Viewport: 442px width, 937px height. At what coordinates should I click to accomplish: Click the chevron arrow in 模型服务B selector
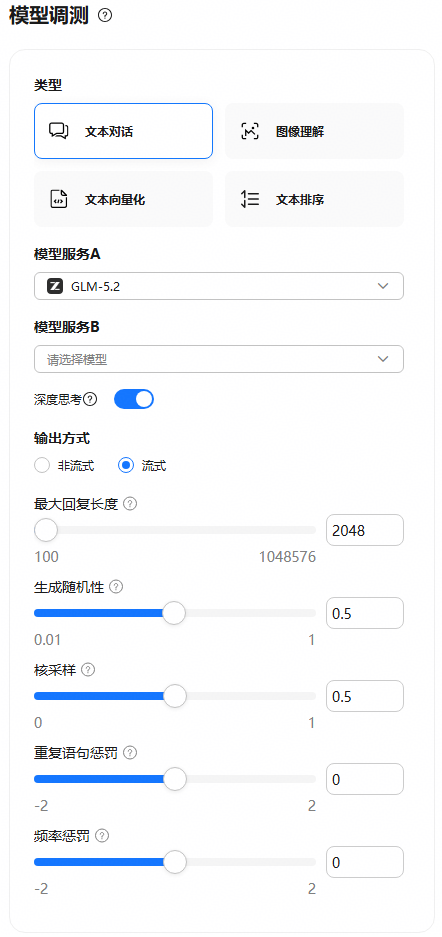383,359
